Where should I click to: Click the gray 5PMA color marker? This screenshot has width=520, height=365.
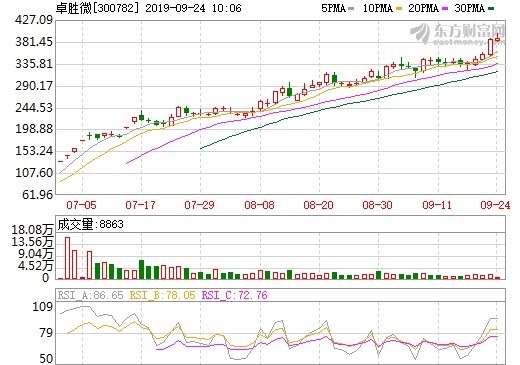pos(351,9)
